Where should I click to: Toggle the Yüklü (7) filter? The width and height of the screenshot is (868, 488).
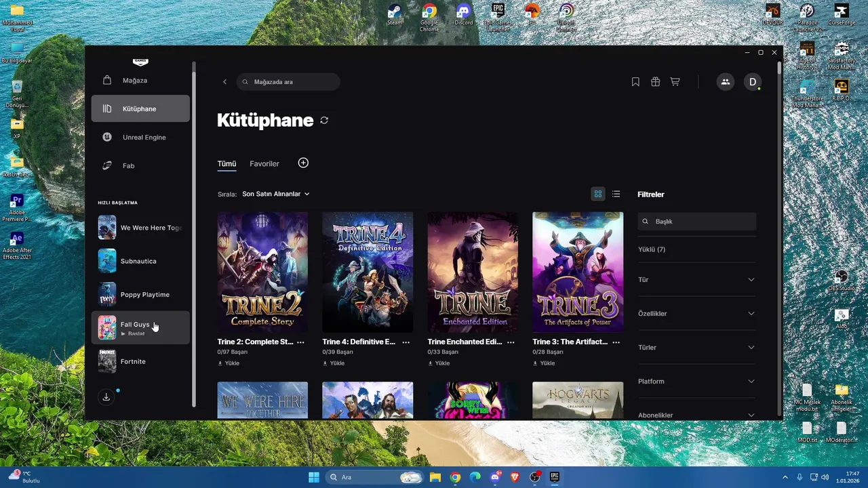point(652,249)
